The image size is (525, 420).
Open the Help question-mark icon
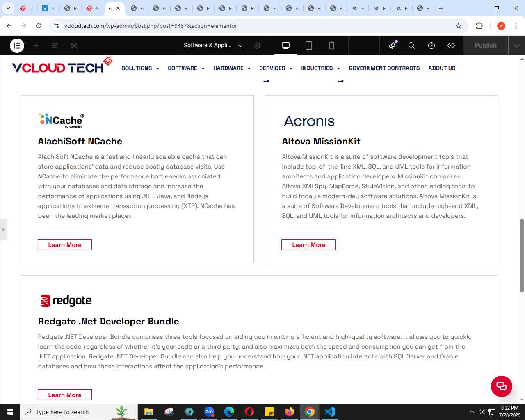pyautogui.click(x=431, y=46)
